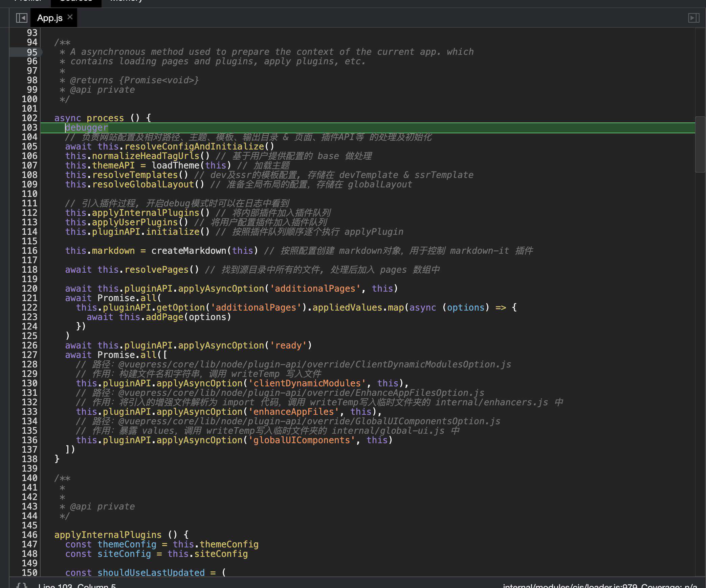Set a breakpoint on line 103 gutter
Viewport: 706px width, 588px height.
click(29, 128)
